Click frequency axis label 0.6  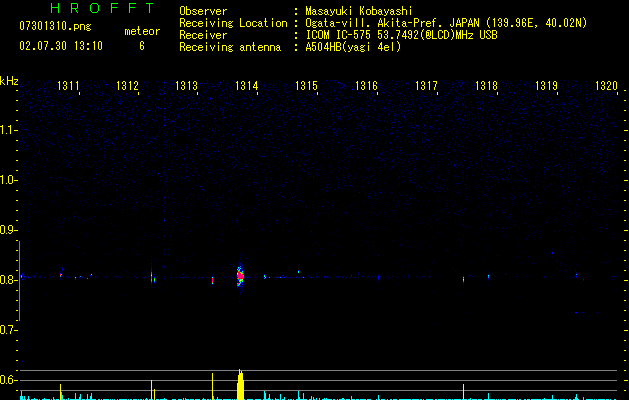tap(8, 380)
